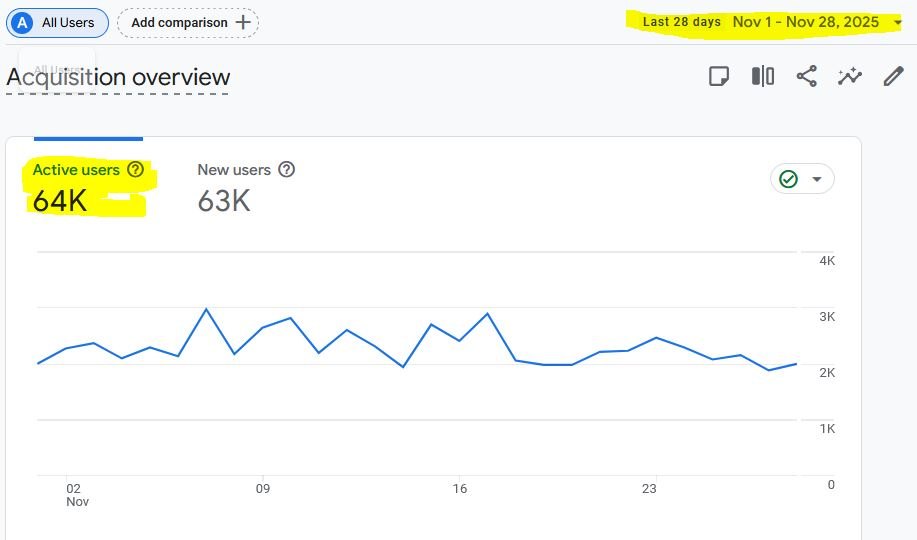Viewport: 917px width, 540px height.
Task: Click the 4K y-axis label
Action: click(x=827, y=261)
